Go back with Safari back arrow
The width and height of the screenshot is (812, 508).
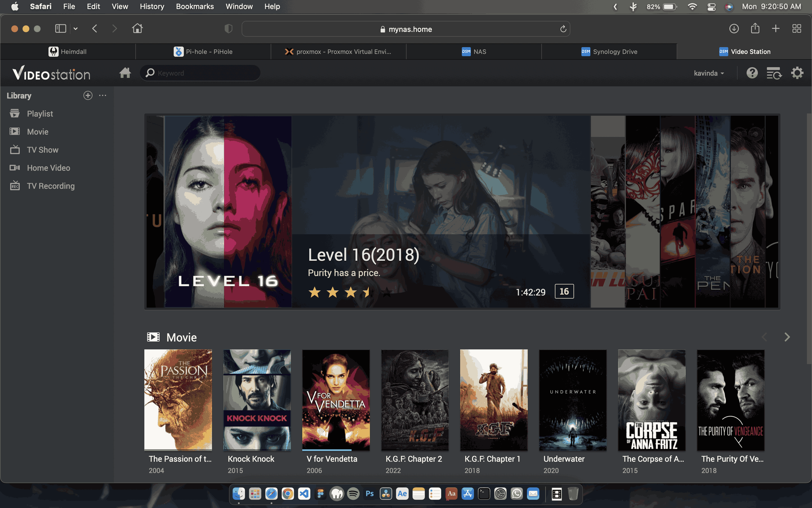pyautogui.click(x=95, y=29)
